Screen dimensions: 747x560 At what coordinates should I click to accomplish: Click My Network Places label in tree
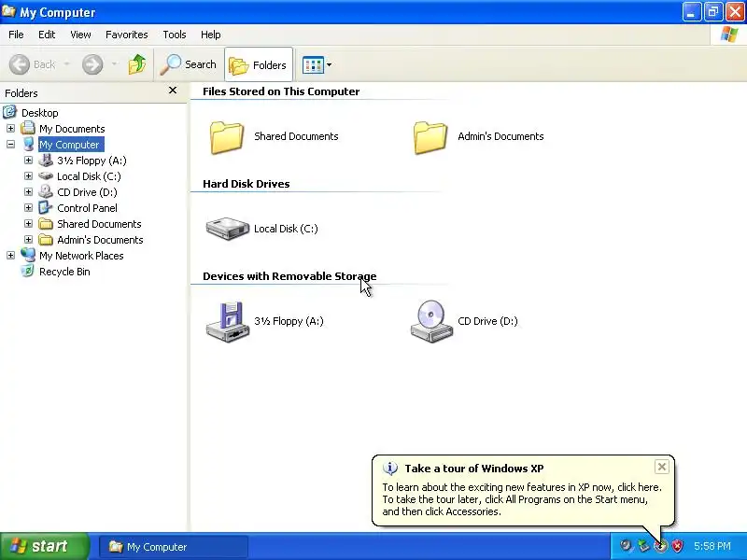pyautogui.click(x=81, y=256)
